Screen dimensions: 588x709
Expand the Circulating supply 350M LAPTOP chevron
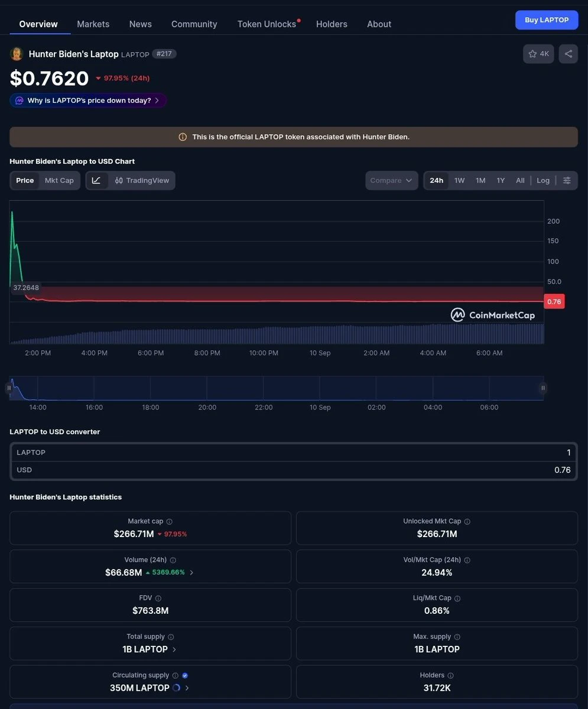pos(187,688)
